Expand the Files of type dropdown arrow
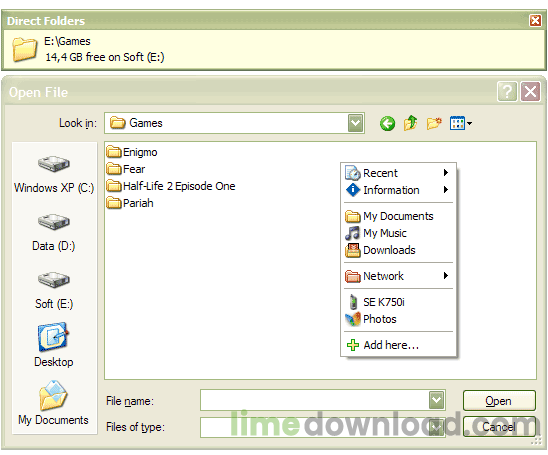The width and height of the screenshot is (548, 455). click(436, 427)
